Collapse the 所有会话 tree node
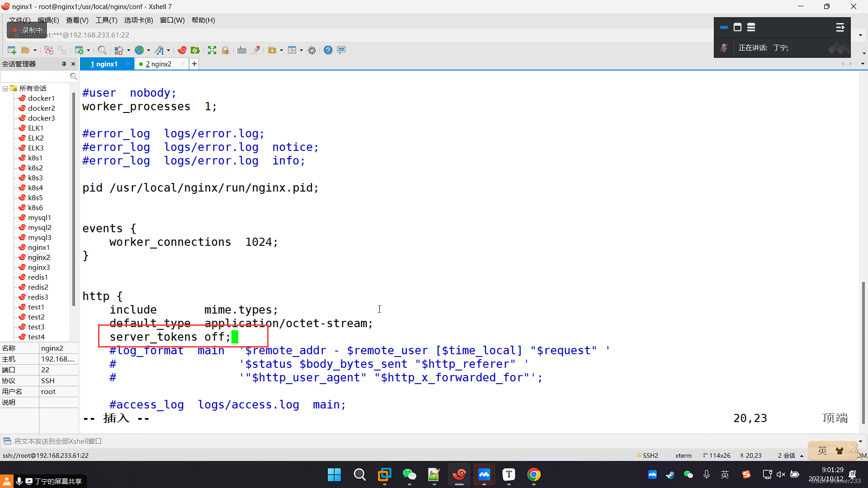This screenshot has height=488, width=868. click(x=5, y=89)
